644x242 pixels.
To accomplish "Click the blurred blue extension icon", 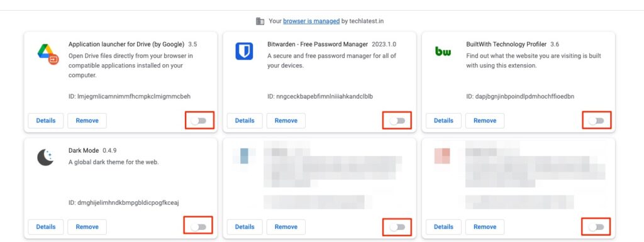I will pos(244,157).
